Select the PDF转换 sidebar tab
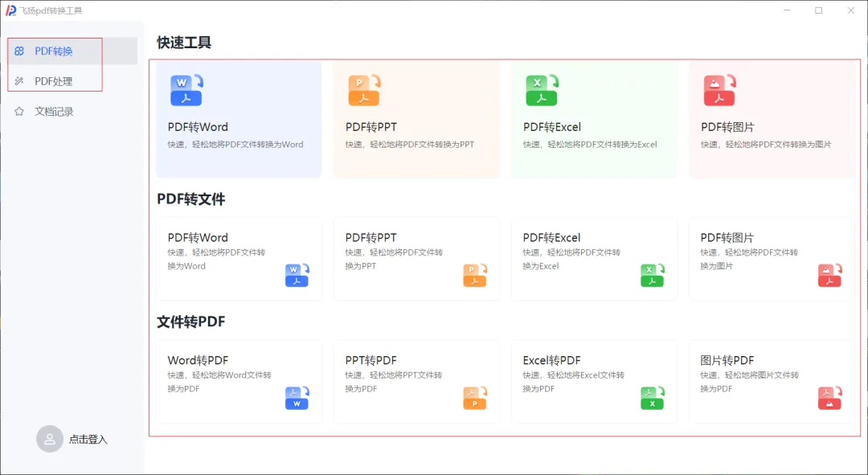This screenshot has width=868, height=475. click(x=54, y=51)
